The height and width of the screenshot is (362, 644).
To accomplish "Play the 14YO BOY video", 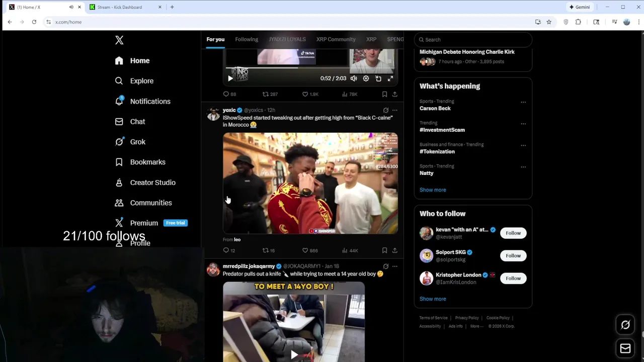I will pyautogui.click(x=294, y=355).
